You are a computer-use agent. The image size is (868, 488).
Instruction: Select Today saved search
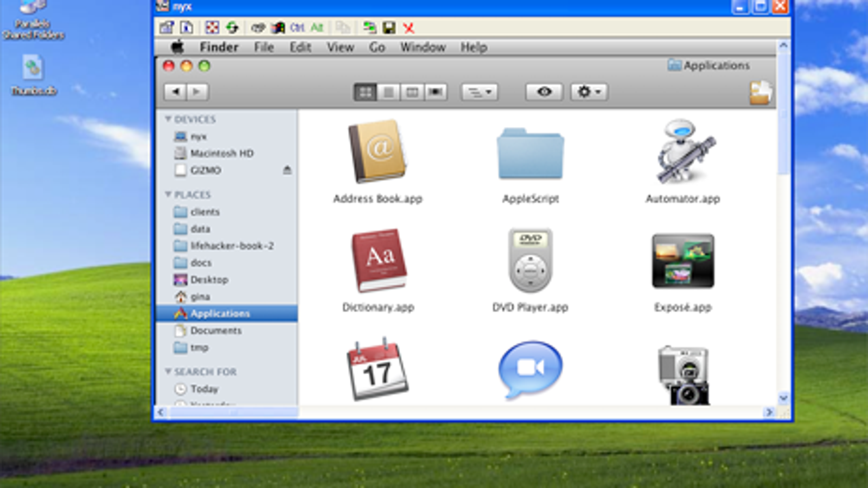pyautogui.click(x=226, y=389)
